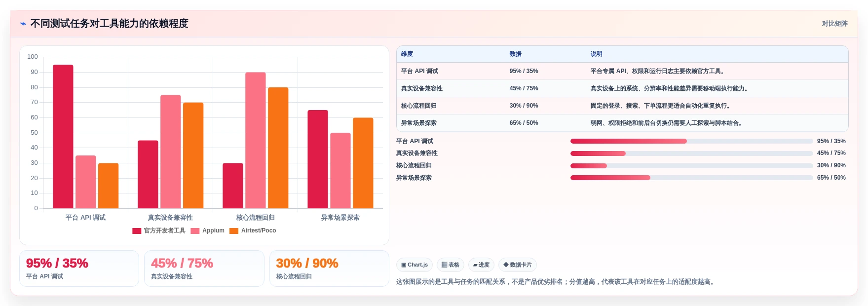The width and height of the screenshot is (868, 306).
Task: Click the 核心流程回归 progress bar
Action: (x=691, y=166)
